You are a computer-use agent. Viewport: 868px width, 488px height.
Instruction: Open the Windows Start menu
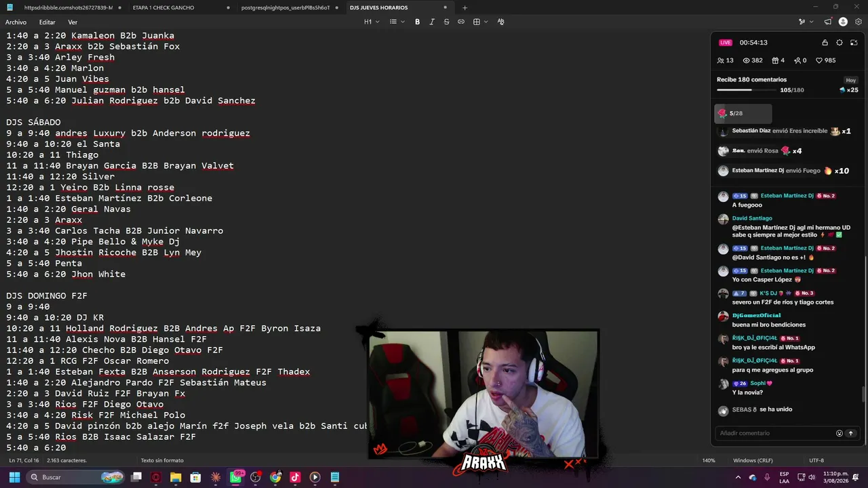coord(14,477)
